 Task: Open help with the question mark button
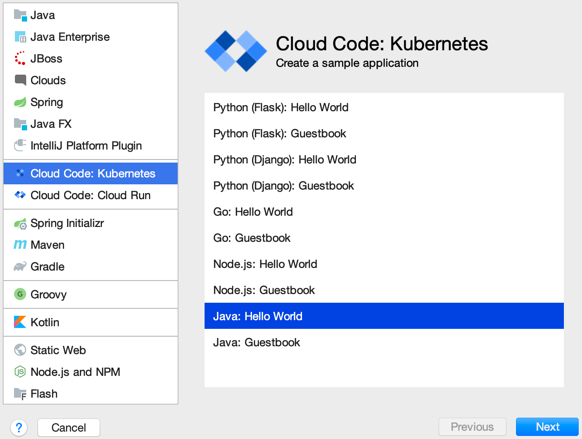point(19,427)
